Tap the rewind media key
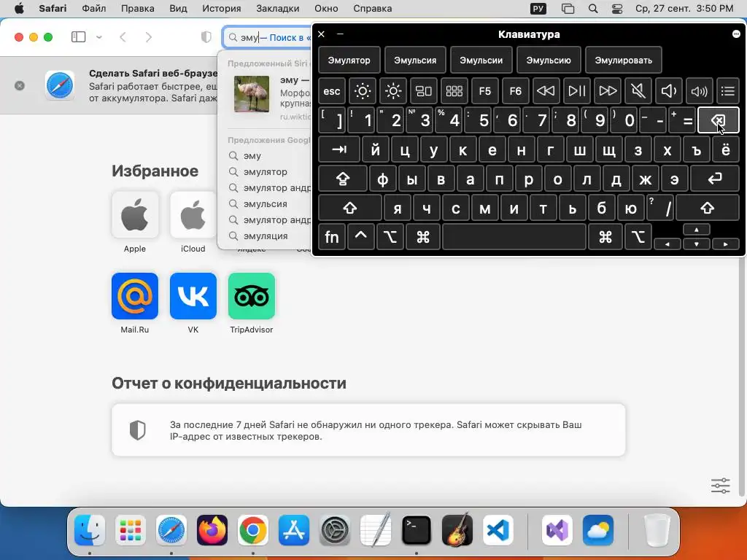747x560 pixels. 546,90
